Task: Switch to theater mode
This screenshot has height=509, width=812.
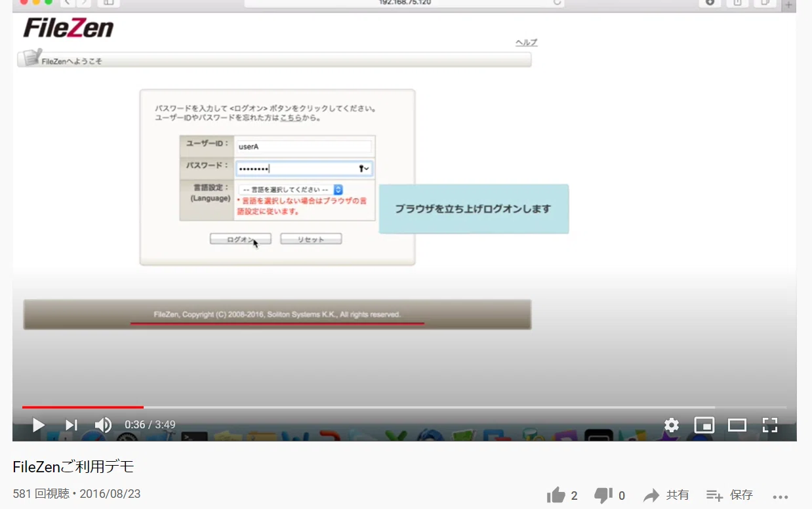Action: click(x=737, y=425)
